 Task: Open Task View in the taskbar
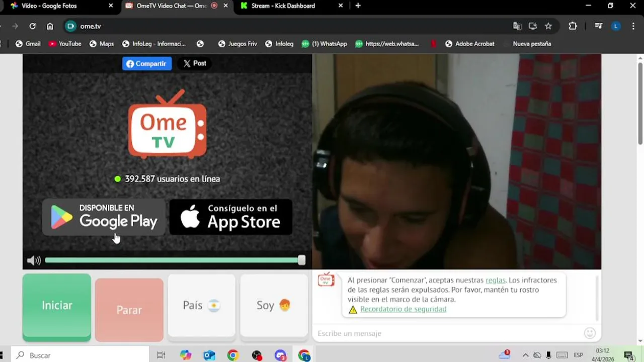pyautogui.click(x=161, y=355)
